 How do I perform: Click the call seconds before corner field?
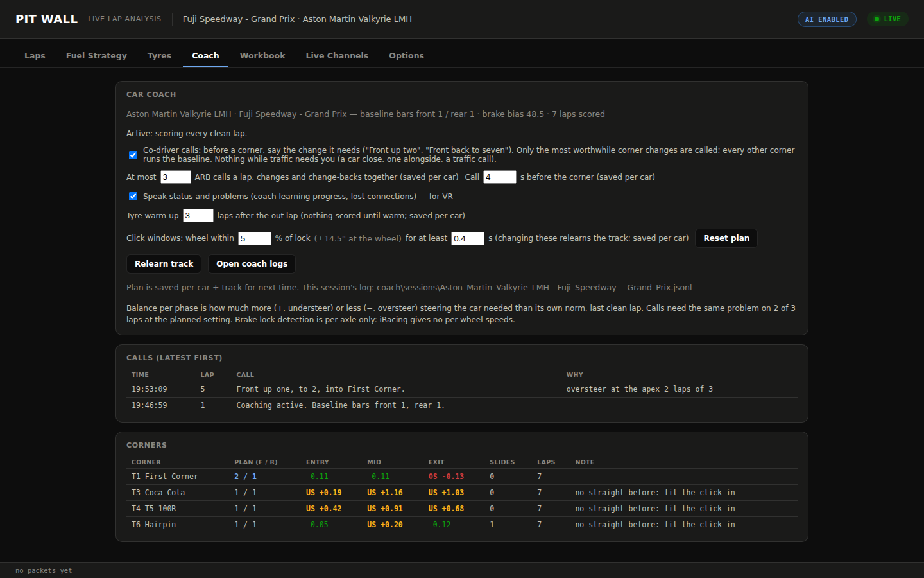pos(499,177)
